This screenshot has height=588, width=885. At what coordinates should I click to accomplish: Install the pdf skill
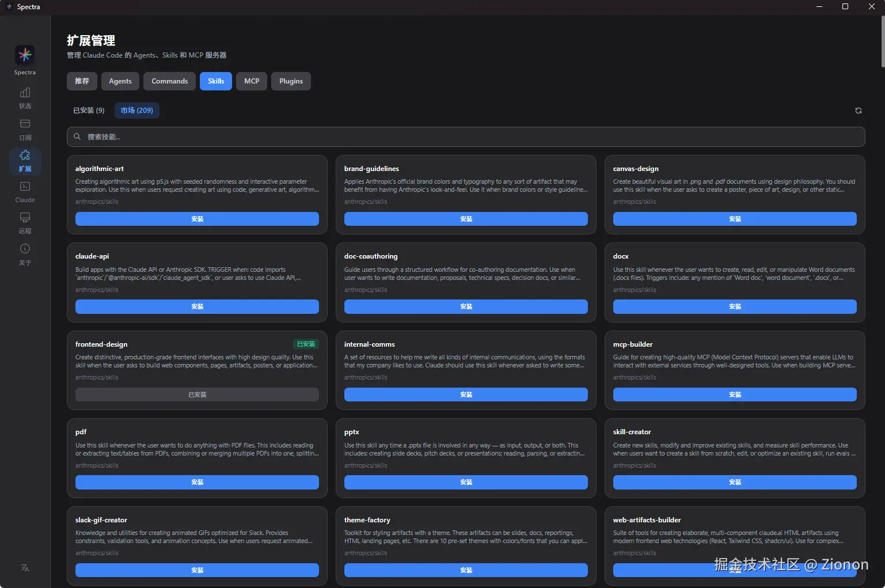(197, 482)
